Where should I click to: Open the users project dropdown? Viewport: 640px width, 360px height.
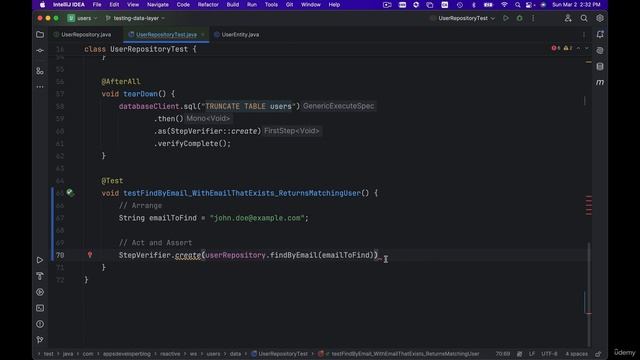coord(83,18)
